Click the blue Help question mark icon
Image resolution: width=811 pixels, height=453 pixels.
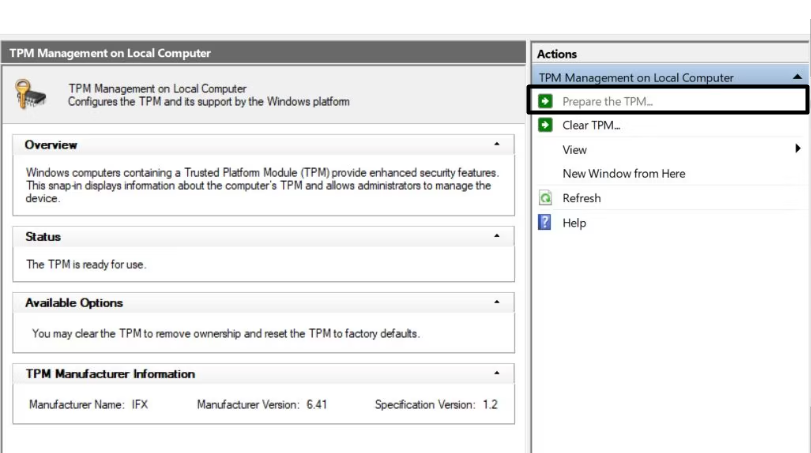pos(545,222)
